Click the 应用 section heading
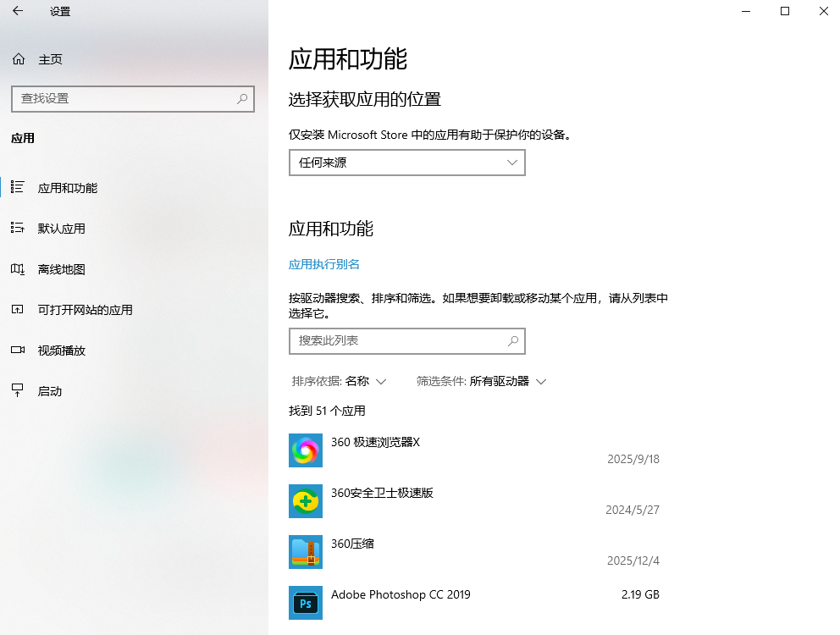This screenshot has width=840, height=635. 23,138
